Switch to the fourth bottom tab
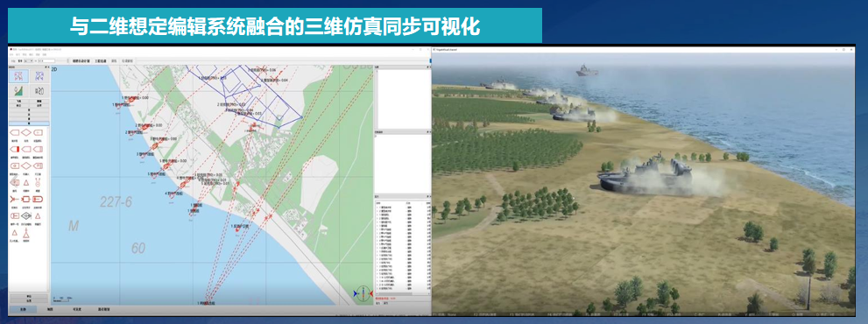 [x=104, y=309]
